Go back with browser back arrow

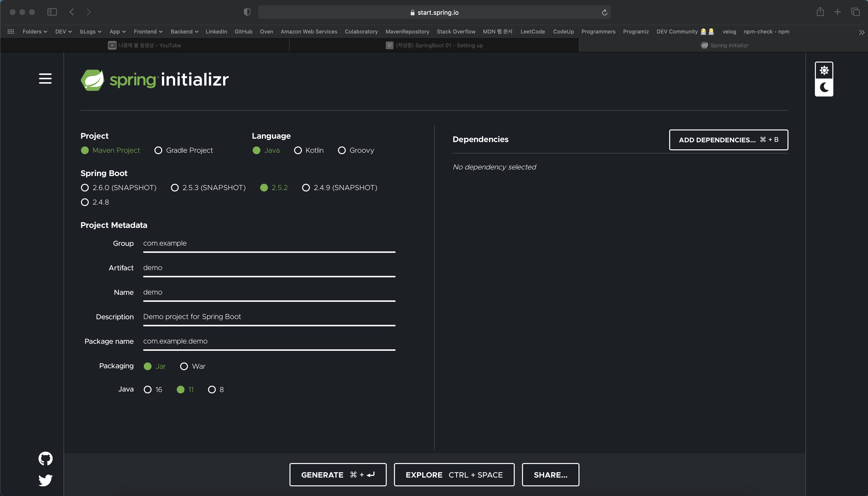pyautogui.click(x=72, y=12)
